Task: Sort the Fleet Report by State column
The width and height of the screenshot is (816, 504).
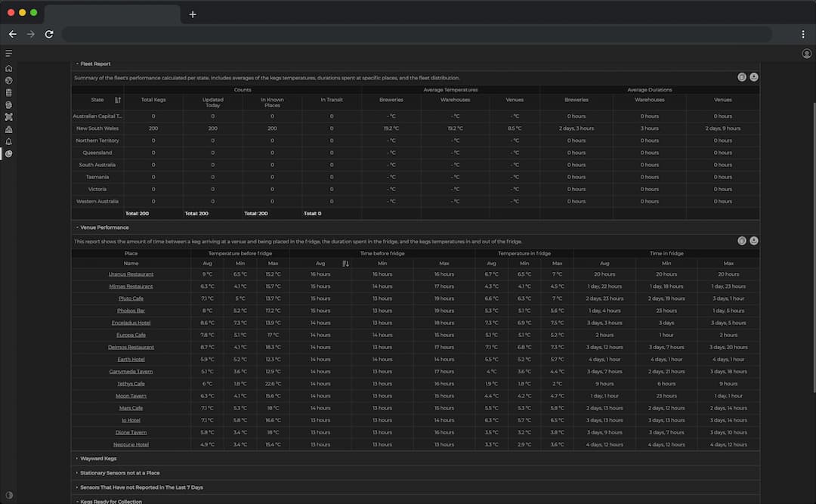Action: coord(118,100)
